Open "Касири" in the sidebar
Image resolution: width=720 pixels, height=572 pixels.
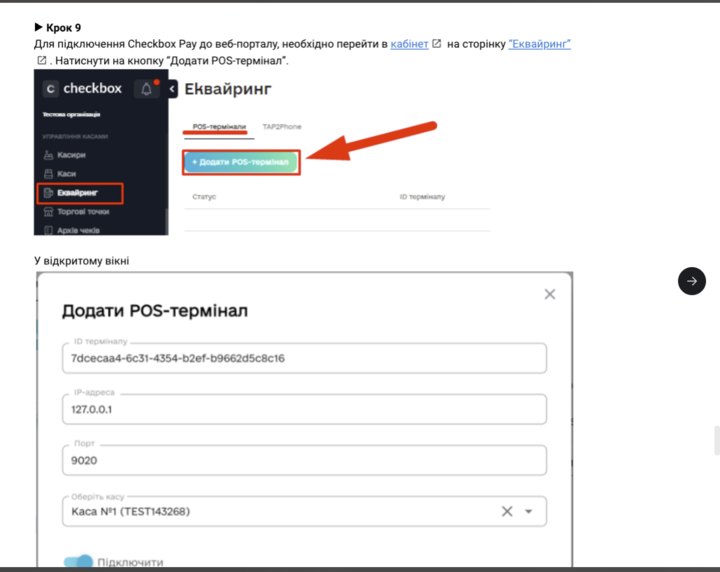coord(71,155)
